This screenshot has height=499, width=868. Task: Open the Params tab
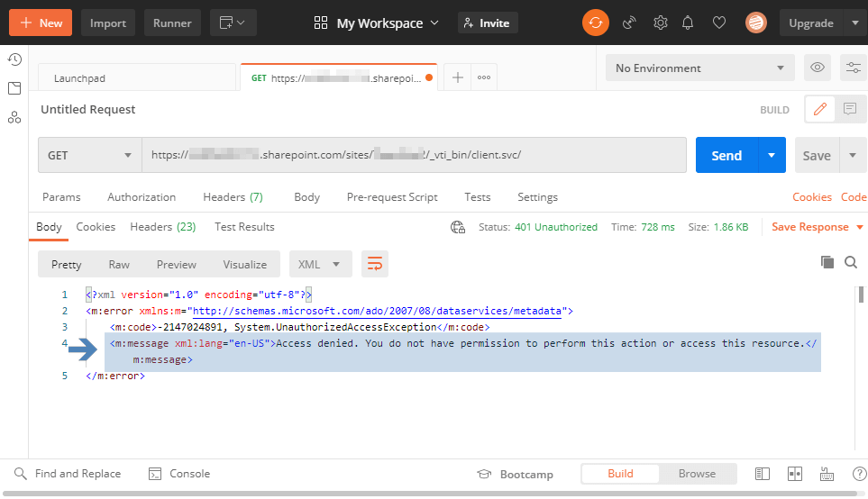pyautogui.click(x=61, y=197)
